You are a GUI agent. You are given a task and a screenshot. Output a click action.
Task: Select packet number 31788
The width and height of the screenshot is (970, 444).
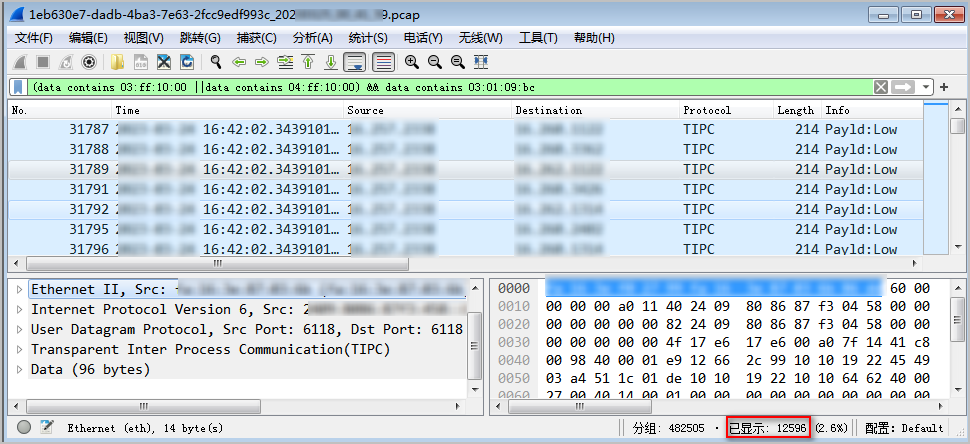[x=465, y=150]
